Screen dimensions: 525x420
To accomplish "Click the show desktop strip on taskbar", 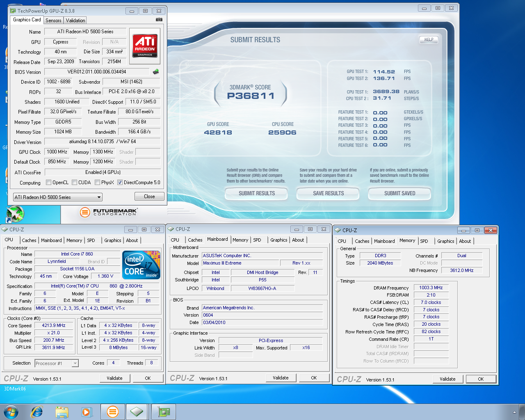I will click(x=522, y=412).
